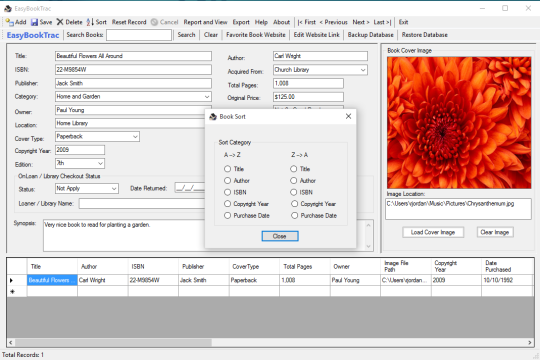This screenshot has width=540, height=360.
Task: Click the chrysanthemum book cover image
Action: coord(459,123)
